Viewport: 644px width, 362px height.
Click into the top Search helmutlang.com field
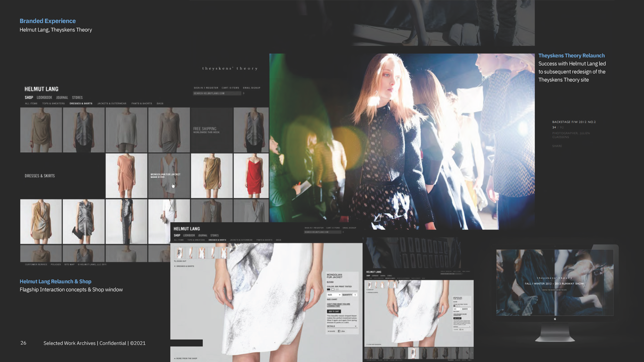(x=217, y=93)
